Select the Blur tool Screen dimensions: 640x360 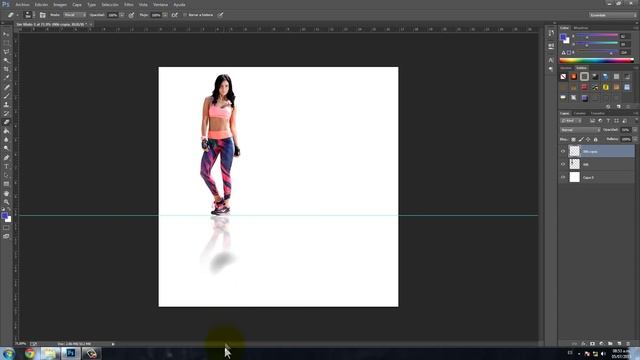click(6, 140)
